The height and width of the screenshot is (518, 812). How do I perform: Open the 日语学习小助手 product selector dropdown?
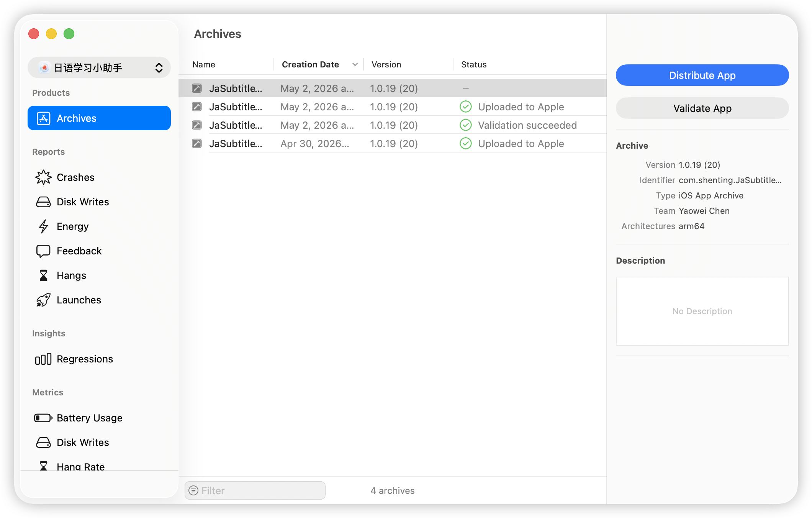tap(99, 68)
